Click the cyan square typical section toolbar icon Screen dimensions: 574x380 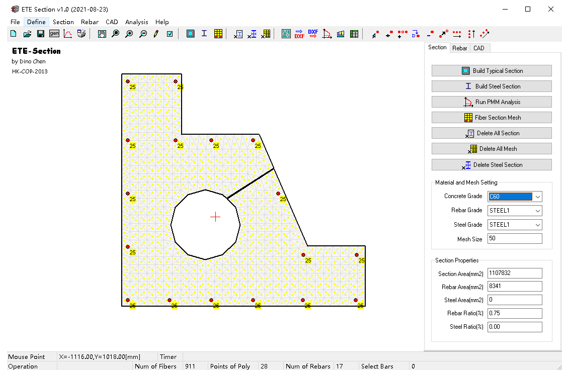[190, 34]
